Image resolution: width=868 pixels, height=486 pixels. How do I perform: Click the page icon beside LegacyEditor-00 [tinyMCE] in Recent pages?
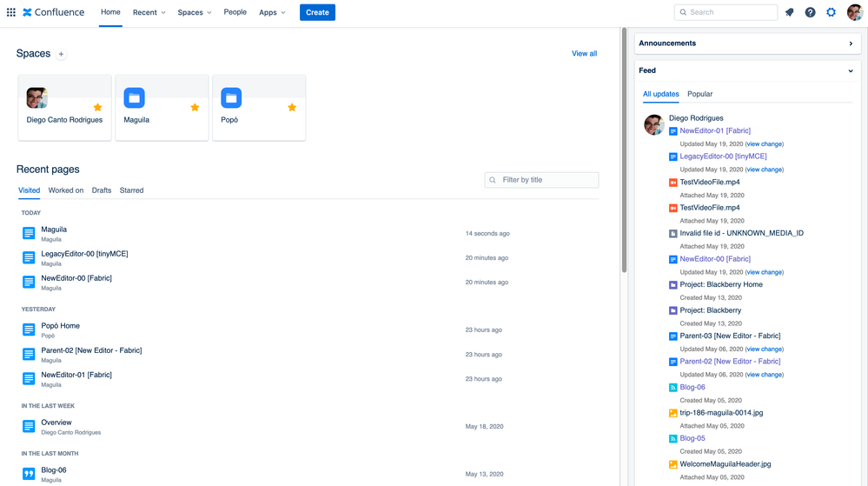(29, 257)
